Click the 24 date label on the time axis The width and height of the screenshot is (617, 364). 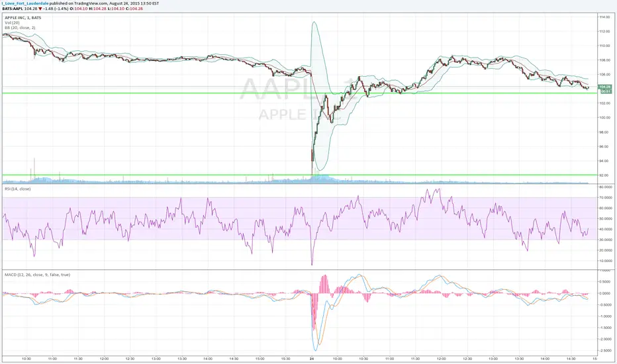click(x=312, y=359)
